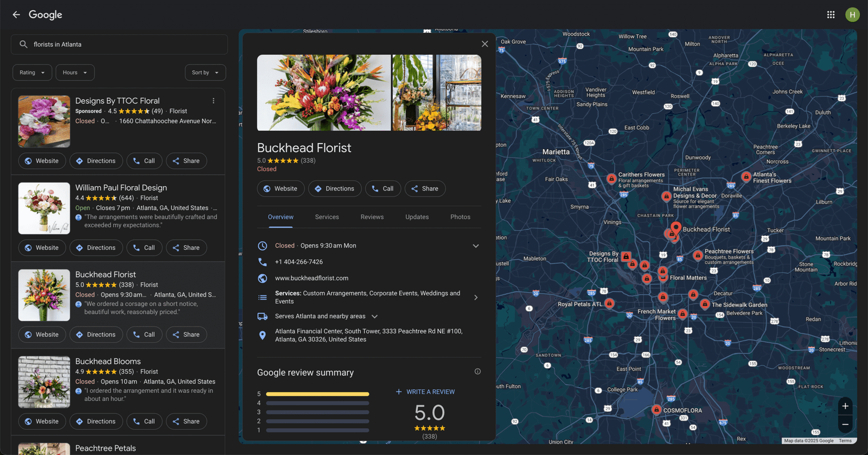Expand opening hours chevron

(476, 246)
